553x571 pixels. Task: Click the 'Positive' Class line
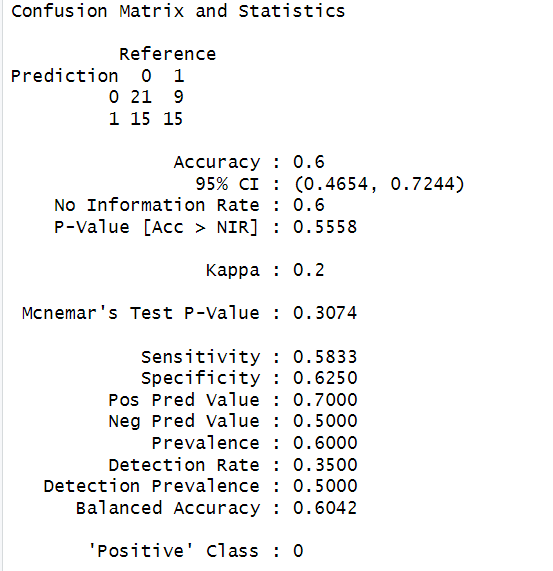click(196, 551)
